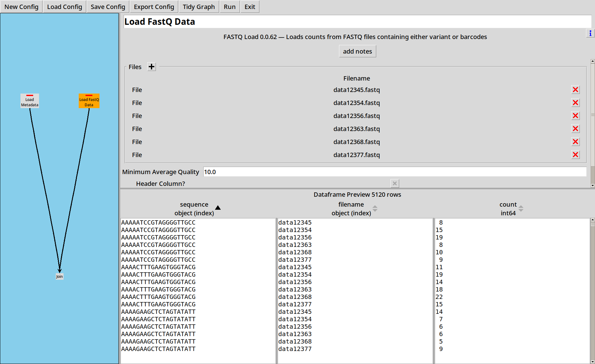
Task: Choose Export Config in the menu bar
Action: (154, 7)
